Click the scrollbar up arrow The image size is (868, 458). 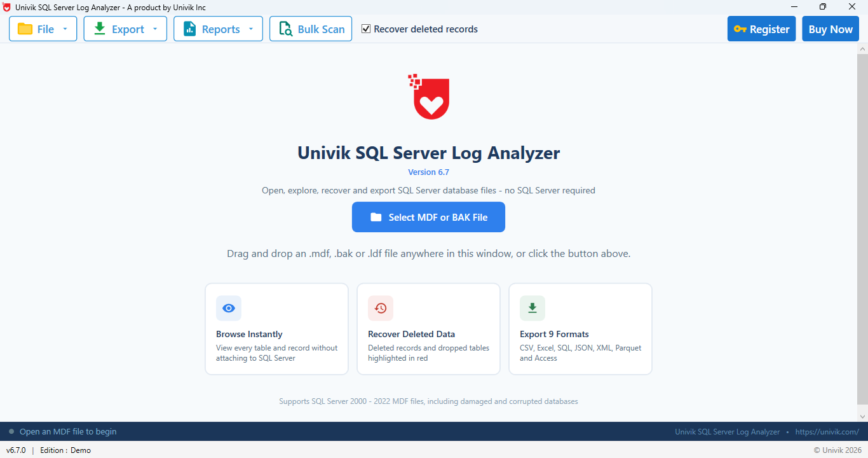(862, 48)
